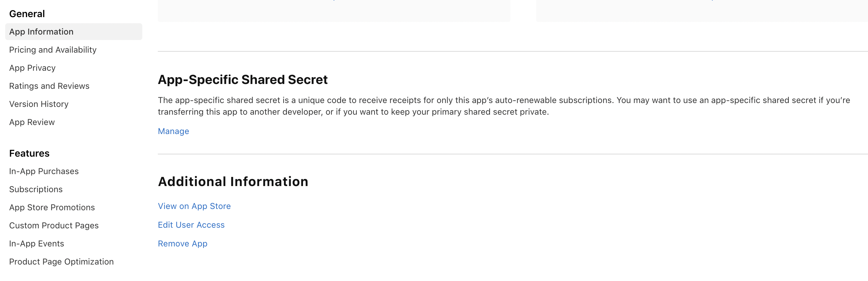View Ratings and Reviews
The image size is (868, 281).
click(x=49, y=86)
